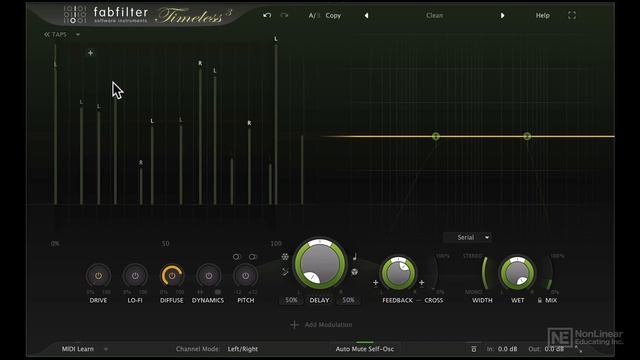The width and height of the screenshot is (640, 360).
Task: Click the undo arrow icon
Action: (267, 16)
